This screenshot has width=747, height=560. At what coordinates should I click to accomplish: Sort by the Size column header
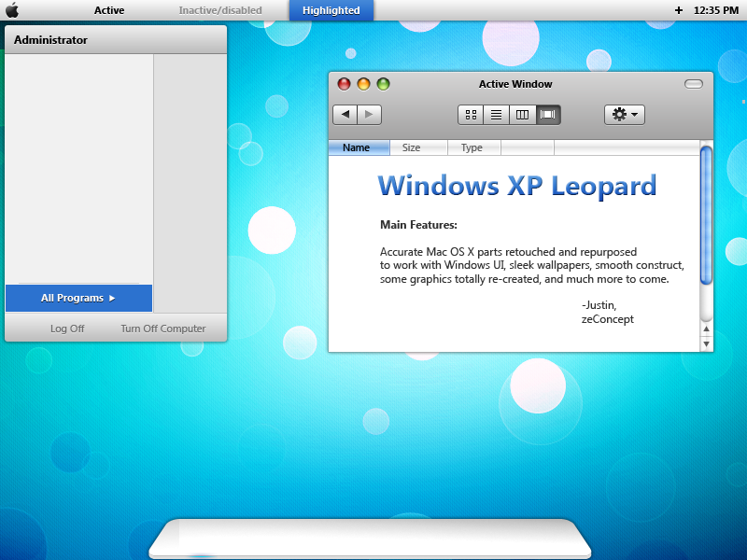[x=411, y=147]
